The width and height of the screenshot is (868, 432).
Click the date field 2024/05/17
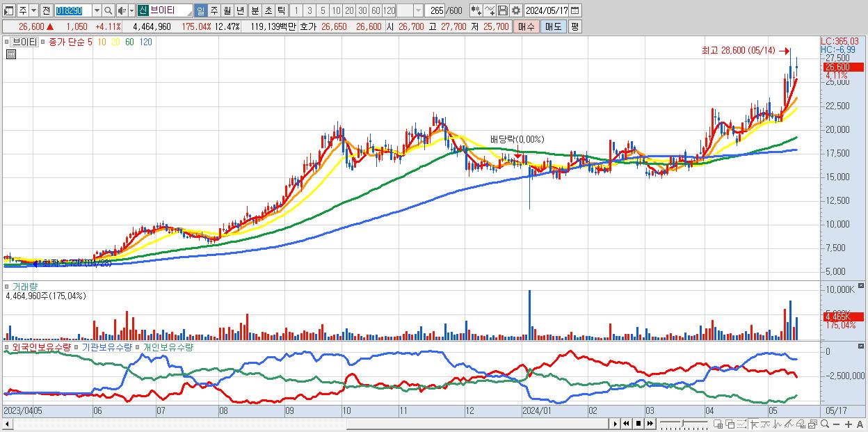coord(546,10)
